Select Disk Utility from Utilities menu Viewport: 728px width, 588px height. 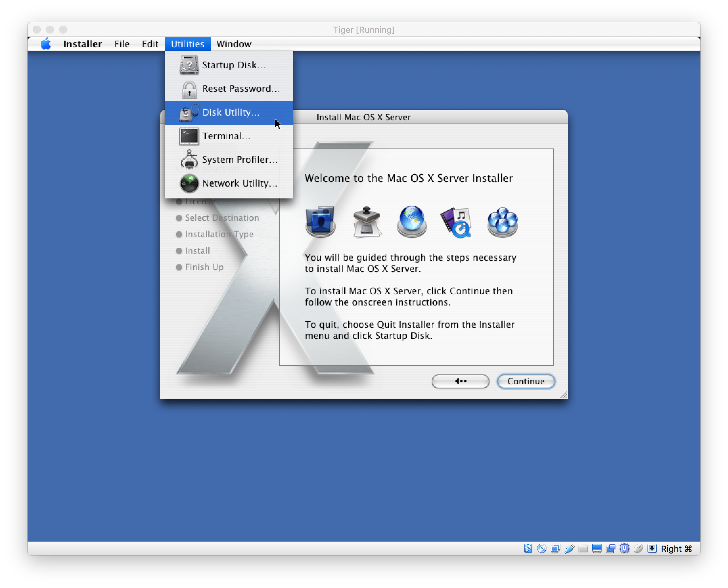point(231,112)
